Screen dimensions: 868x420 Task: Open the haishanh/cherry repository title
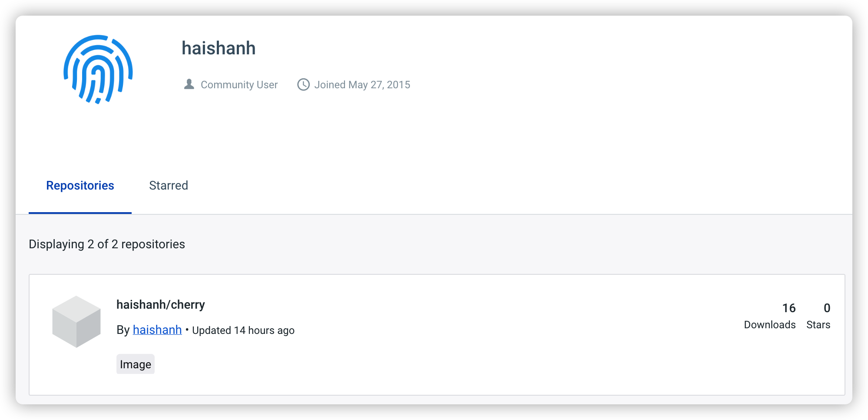click(161, 304)
